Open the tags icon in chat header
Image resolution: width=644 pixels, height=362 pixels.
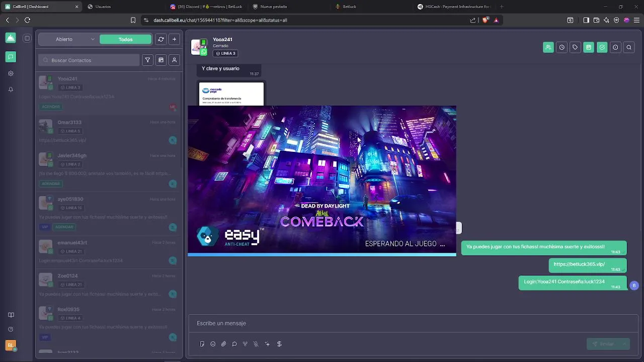(x=575, y=47)
